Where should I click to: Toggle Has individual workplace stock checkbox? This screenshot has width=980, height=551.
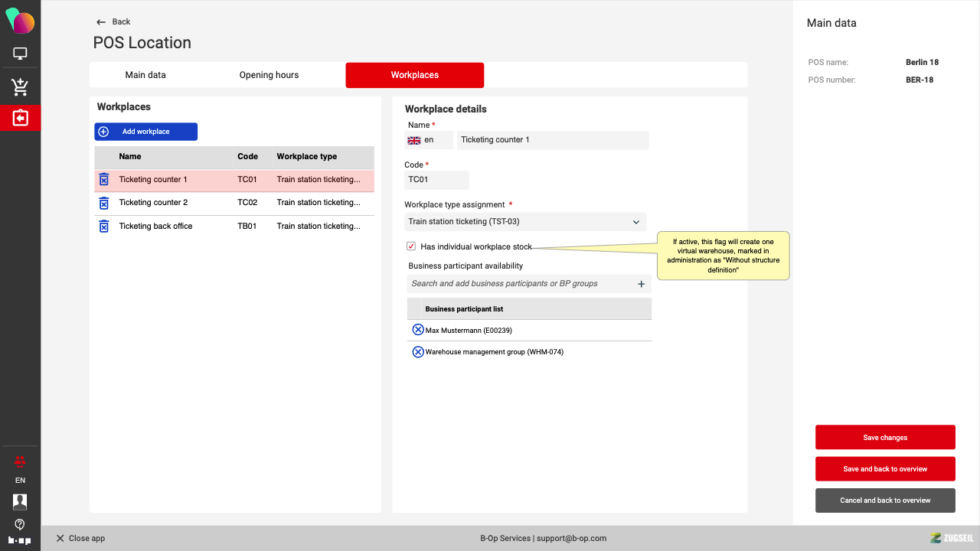[411, 246]
